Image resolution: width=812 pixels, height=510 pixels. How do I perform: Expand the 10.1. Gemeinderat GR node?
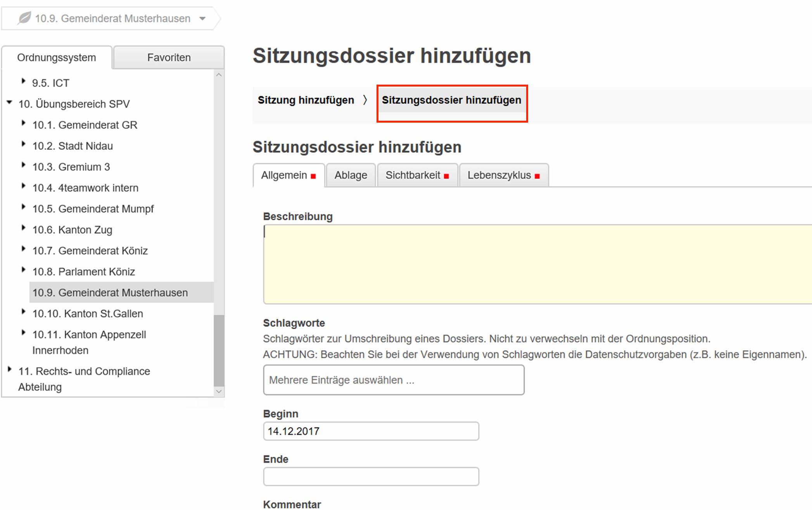23,123
